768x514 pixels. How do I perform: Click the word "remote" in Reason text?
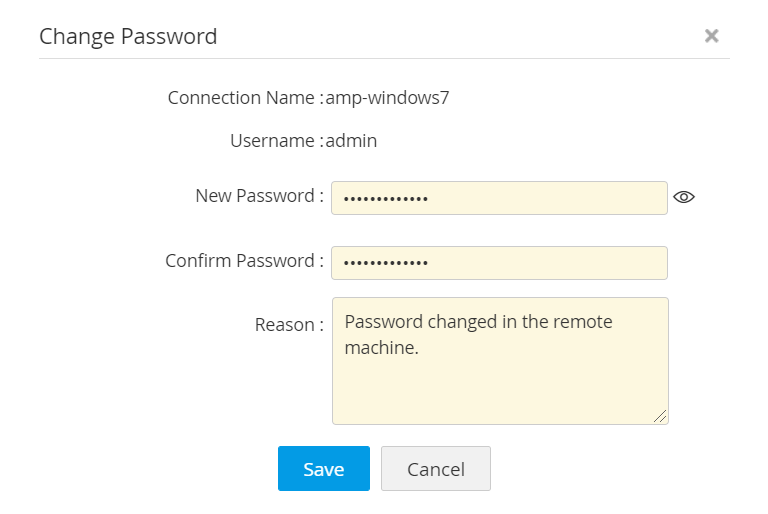point(586,322)
